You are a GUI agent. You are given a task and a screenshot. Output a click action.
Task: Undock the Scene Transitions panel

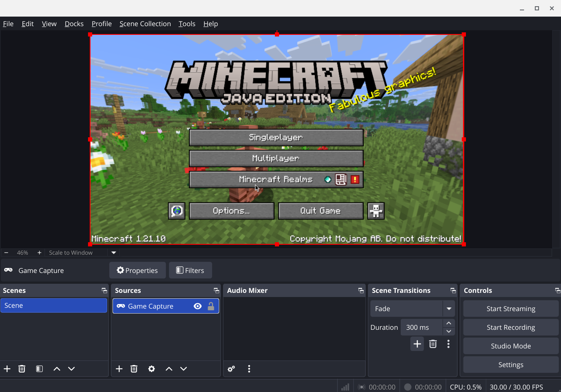[453, 290]
